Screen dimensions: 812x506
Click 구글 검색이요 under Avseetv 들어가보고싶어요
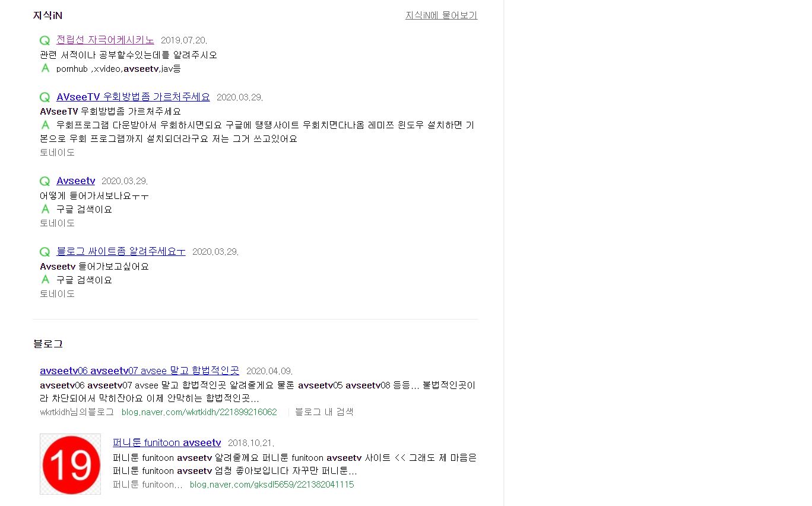(x=84, y=280)
